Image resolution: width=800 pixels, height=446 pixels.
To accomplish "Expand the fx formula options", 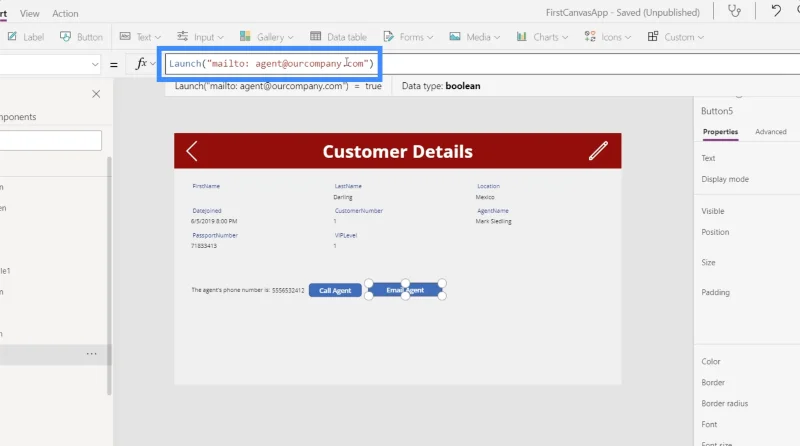I will pyautogui.click(x=153, y=63).
